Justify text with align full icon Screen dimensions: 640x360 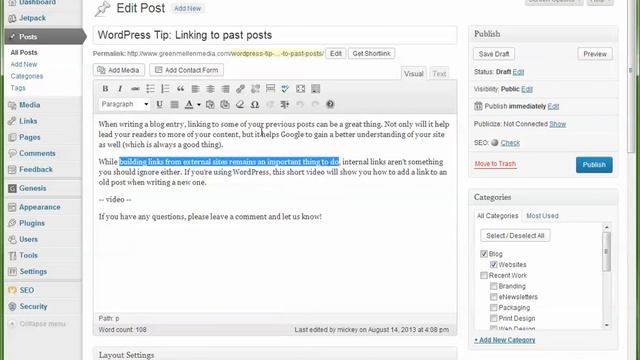point(174,104)
